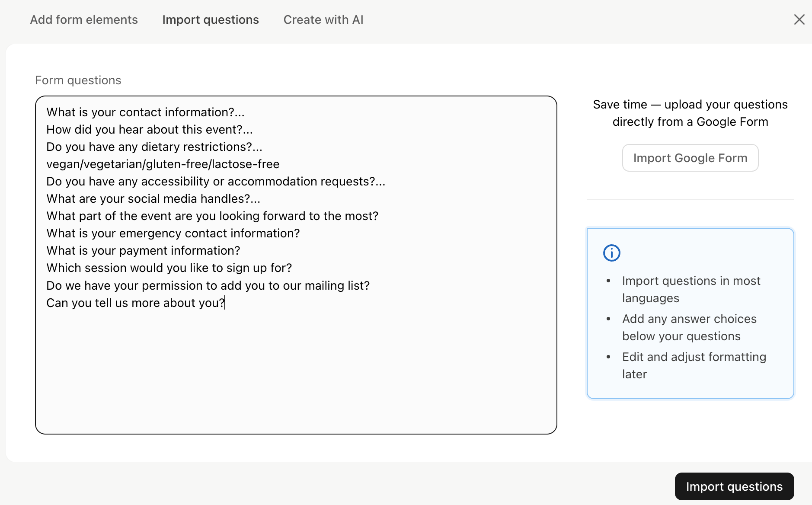This screenshot has width=812, height=505.
Task: Open the Create with AI tab
Action: [323, 19]
